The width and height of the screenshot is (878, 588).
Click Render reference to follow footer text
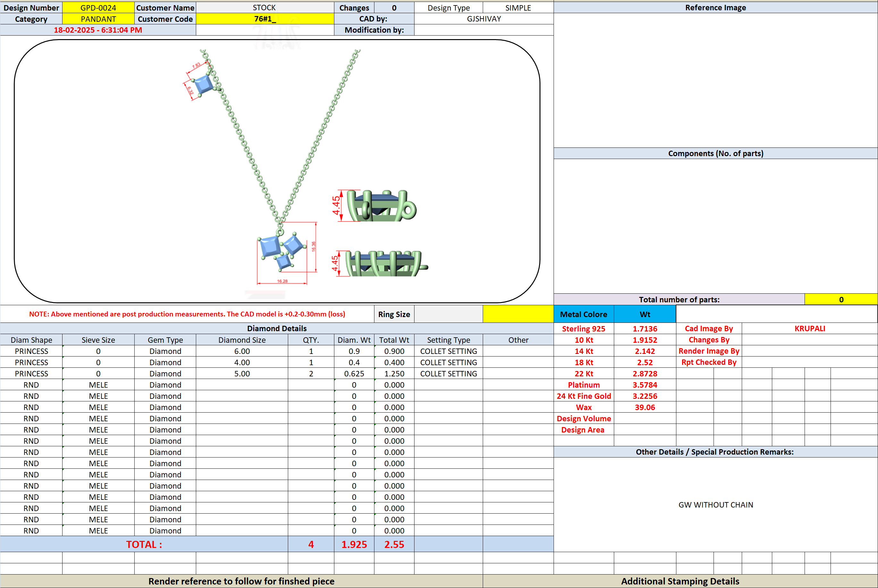tap(241, 581)
